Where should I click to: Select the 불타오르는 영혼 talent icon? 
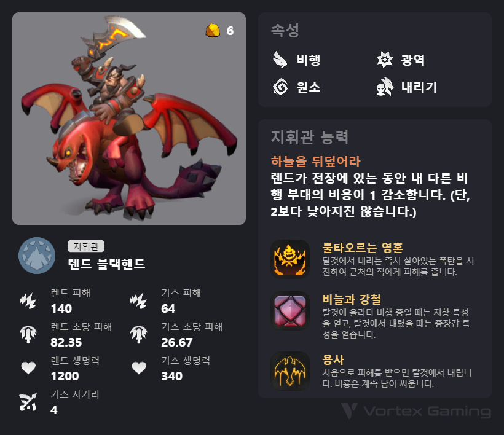[290, 259]
